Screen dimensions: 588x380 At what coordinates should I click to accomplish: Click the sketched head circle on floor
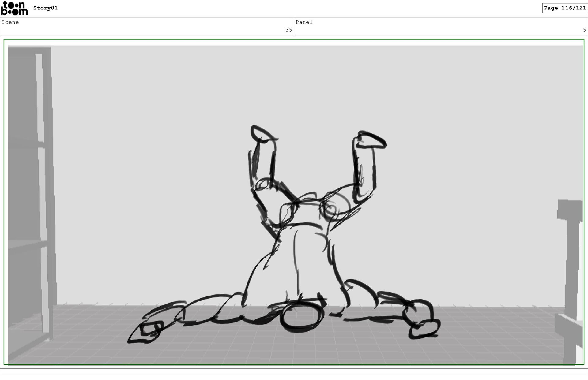301,317
